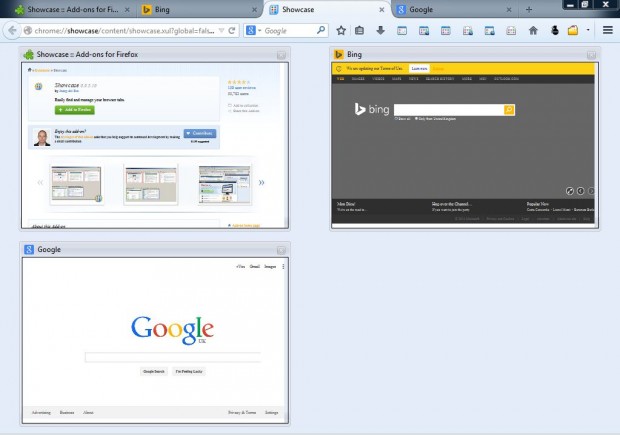Open the yellow folder icon dropdown arrow
The image size is (620, 435).
coord(587,31)
